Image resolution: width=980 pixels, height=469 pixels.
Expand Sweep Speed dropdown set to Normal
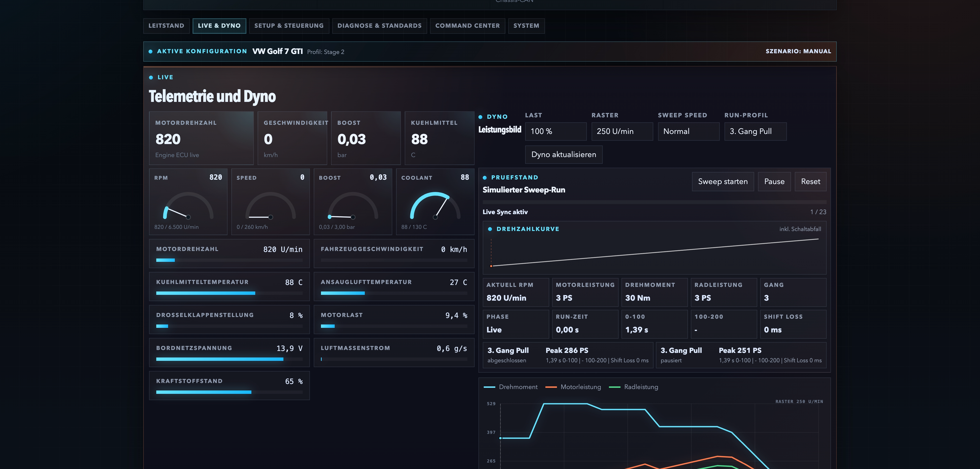(x=689, y=131)
